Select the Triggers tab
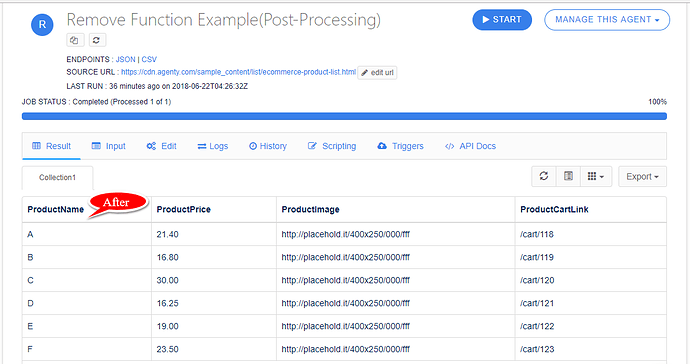690x364 pixels. coord(400,146)
